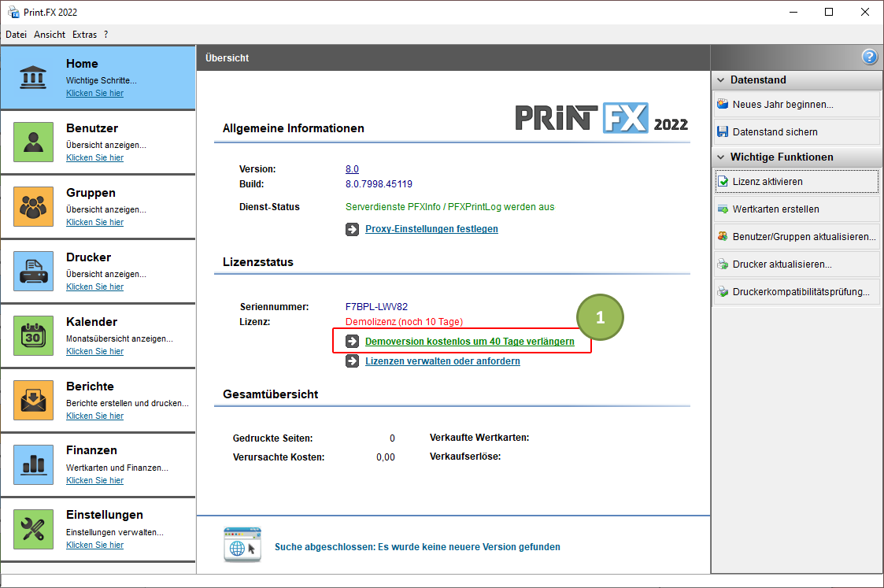Click Neues Jahr beginnen button
Viewport: 884px width, 588px height.
point(797,104)
